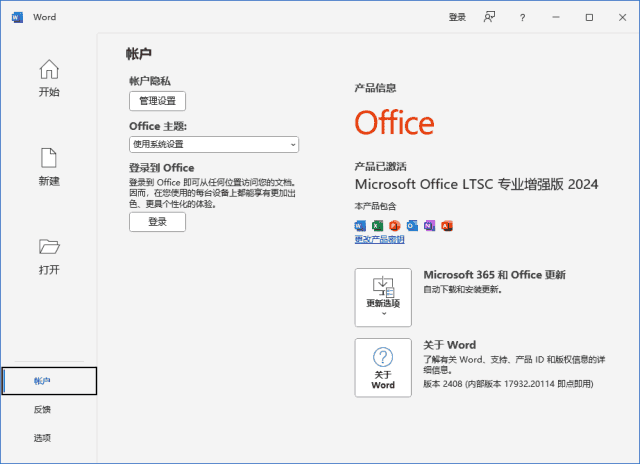This screenshot has height=464, width=640.
Task: Open the 开始 (Home) page in sidebar
Action: click(48, 78)
